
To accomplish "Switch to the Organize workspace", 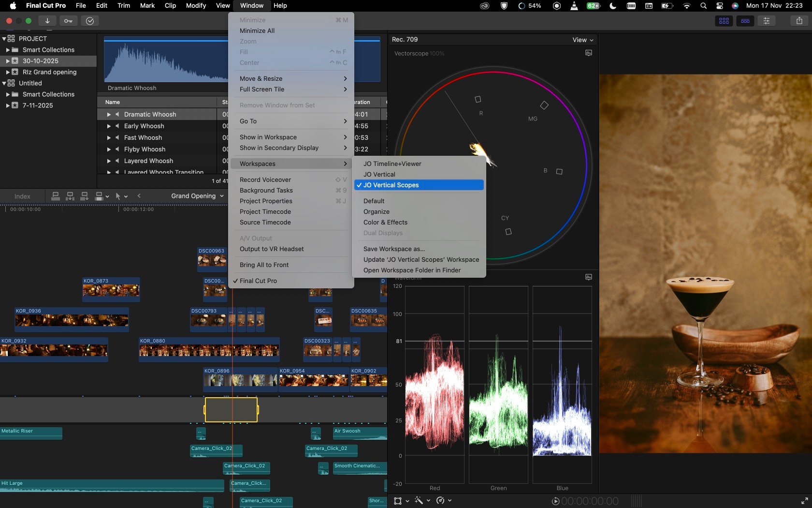I will pyautogui.click(x=419, y=211).
